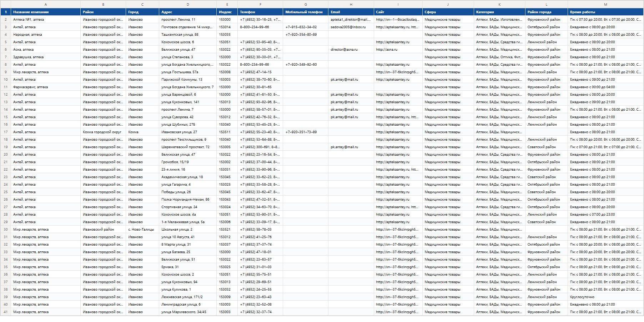Select row 30 using its row number

click(x=6, y=230)
